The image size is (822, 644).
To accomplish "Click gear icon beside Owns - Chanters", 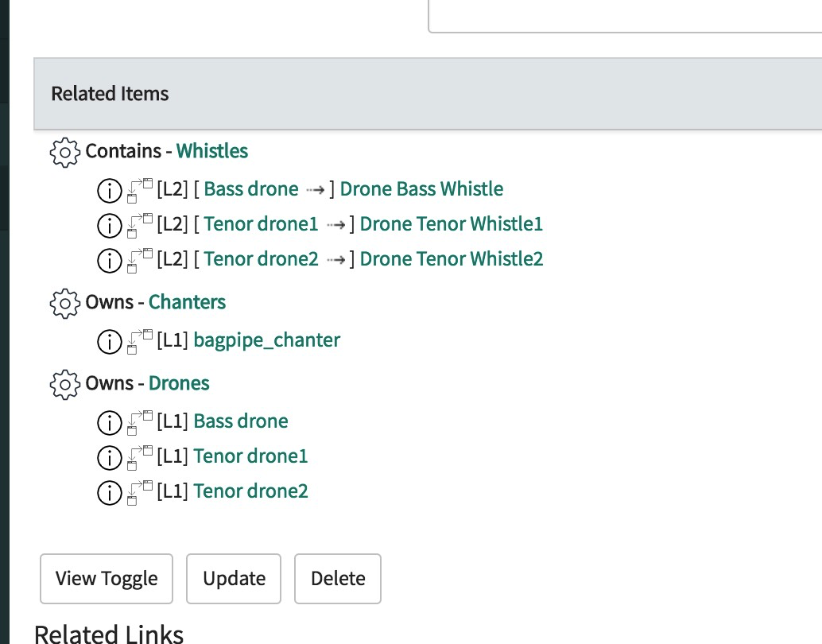I will coord(64,303).
